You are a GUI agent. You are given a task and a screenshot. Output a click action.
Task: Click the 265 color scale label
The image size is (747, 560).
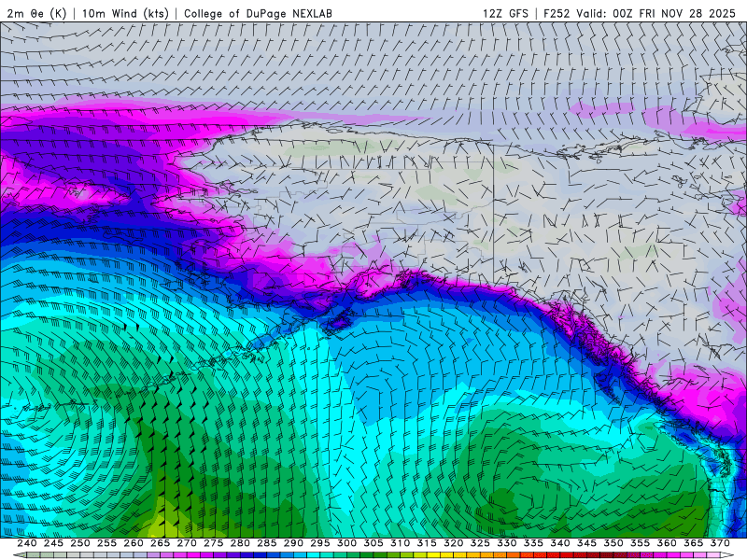click(160, 543)
